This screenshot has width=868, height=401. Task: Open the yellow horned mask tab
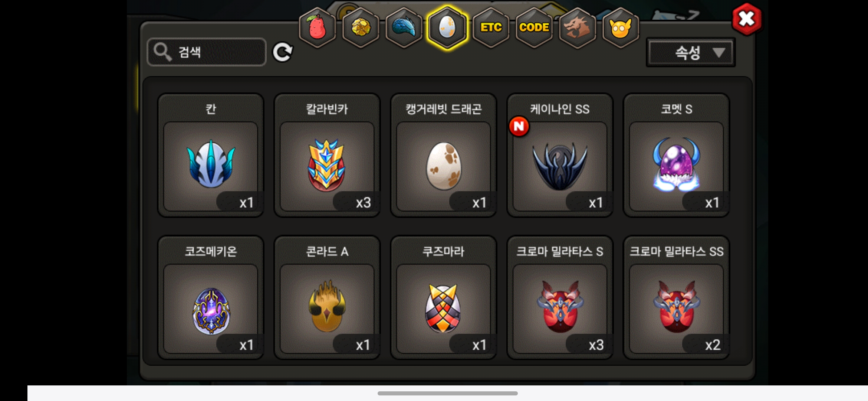tap(621, 27)
